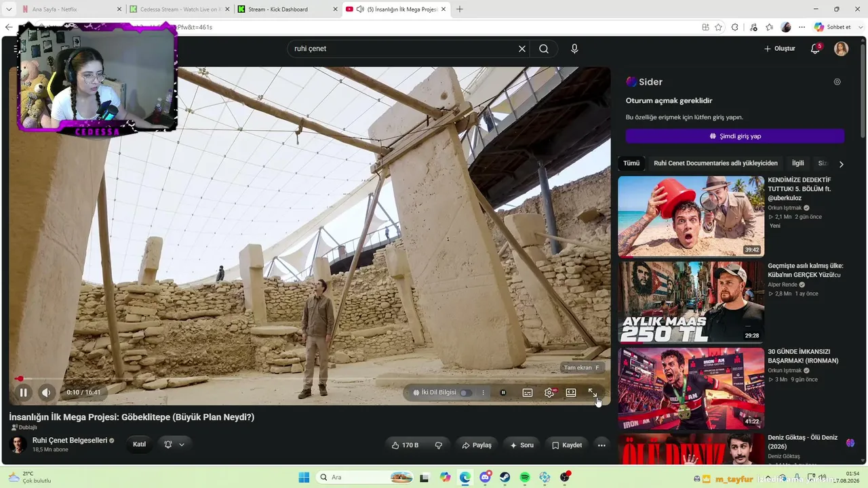Open the Oluştur create menu
The height and width of the screenshot is (488, 868).
[780, 49]
